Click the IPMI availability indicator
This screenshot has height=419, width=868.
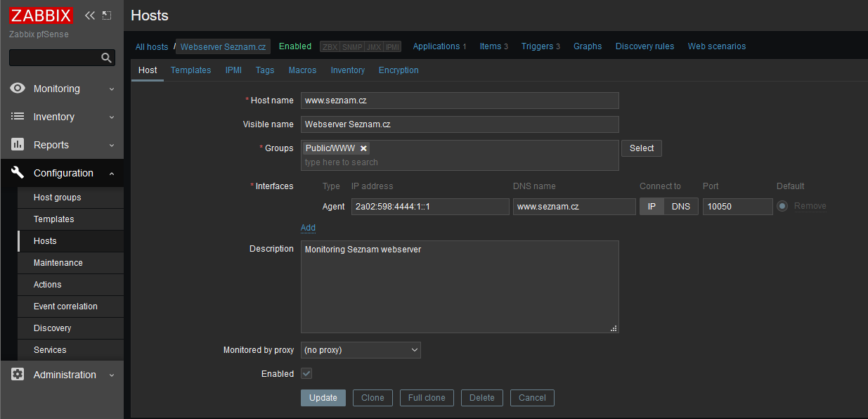[392, 46]
